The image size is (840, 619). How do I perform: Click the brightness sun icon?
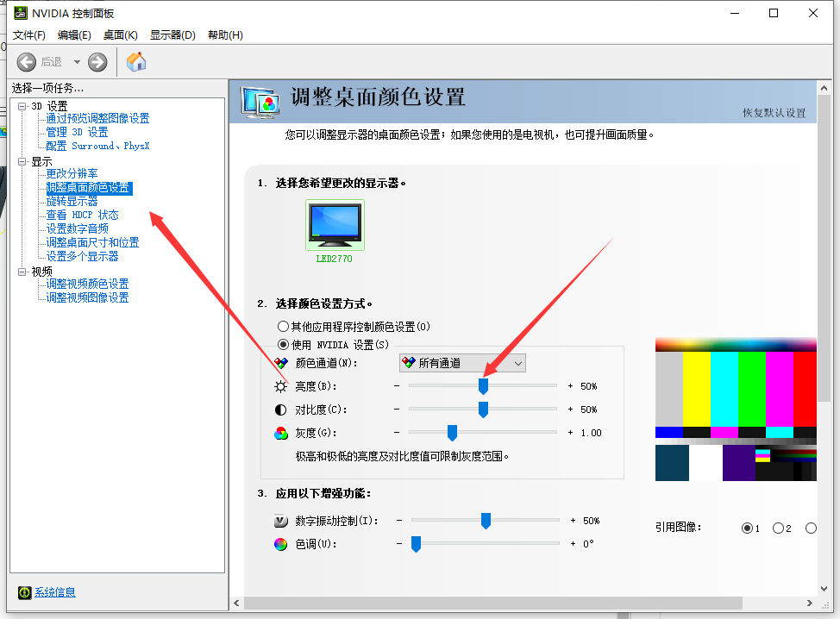click(x=280, y=386)
